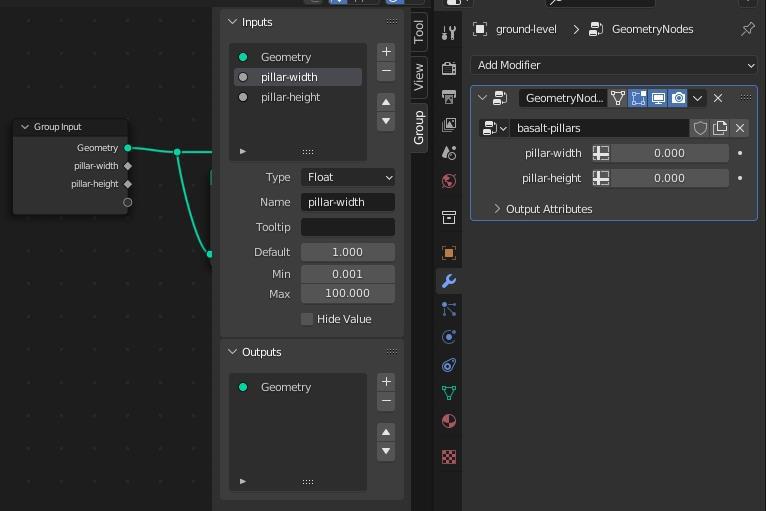The height and width of the screenshot is (511, 766).
Task: Open the Particles properties tab
Action: click(449, 309)
